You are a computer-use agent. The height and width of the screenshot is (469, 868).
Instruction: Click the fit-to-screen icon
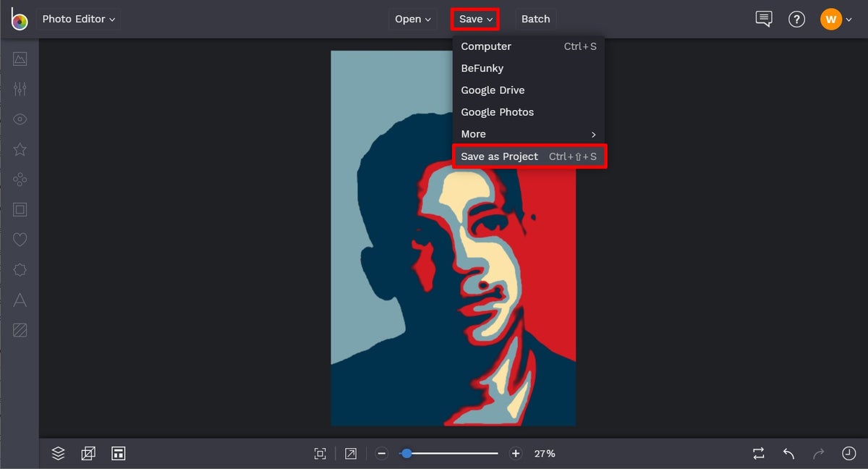click(320, 453)
